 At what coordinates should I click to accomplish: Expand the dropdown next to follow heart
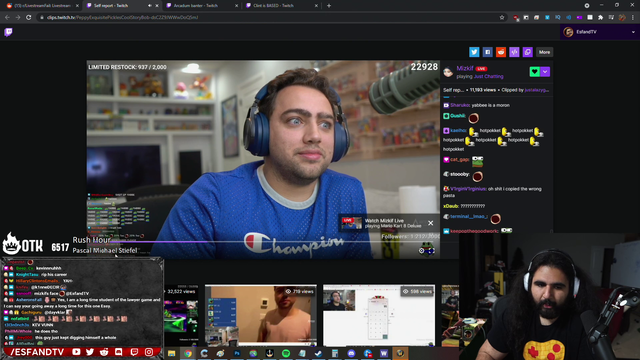pos(545,71)
